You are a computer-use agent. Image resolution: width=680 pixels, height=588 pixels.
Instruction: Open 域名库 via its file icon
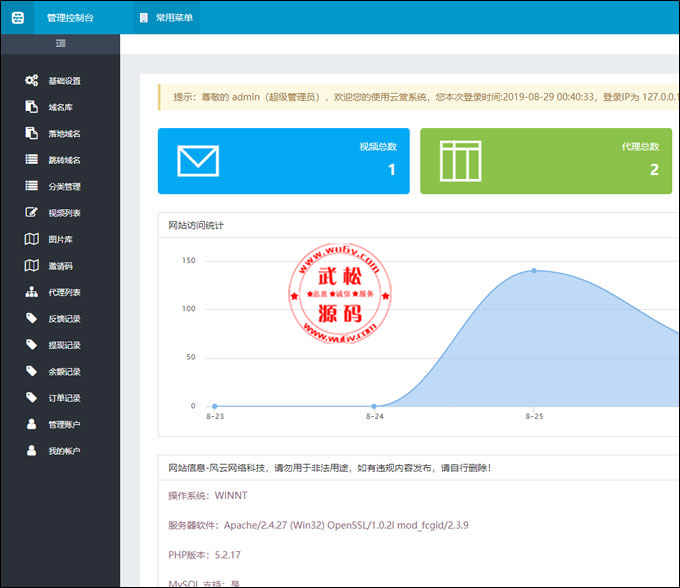coord(31,107)
